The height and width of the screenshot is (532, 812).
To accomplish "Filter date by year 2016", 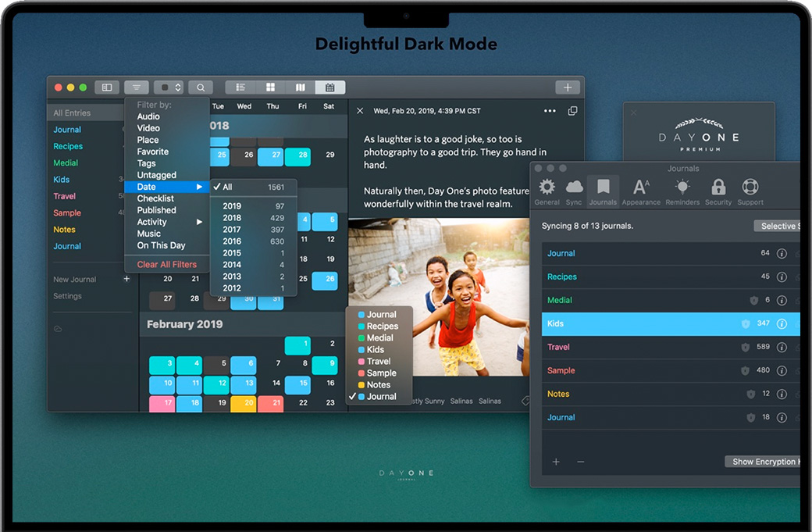I will (253, 241).
